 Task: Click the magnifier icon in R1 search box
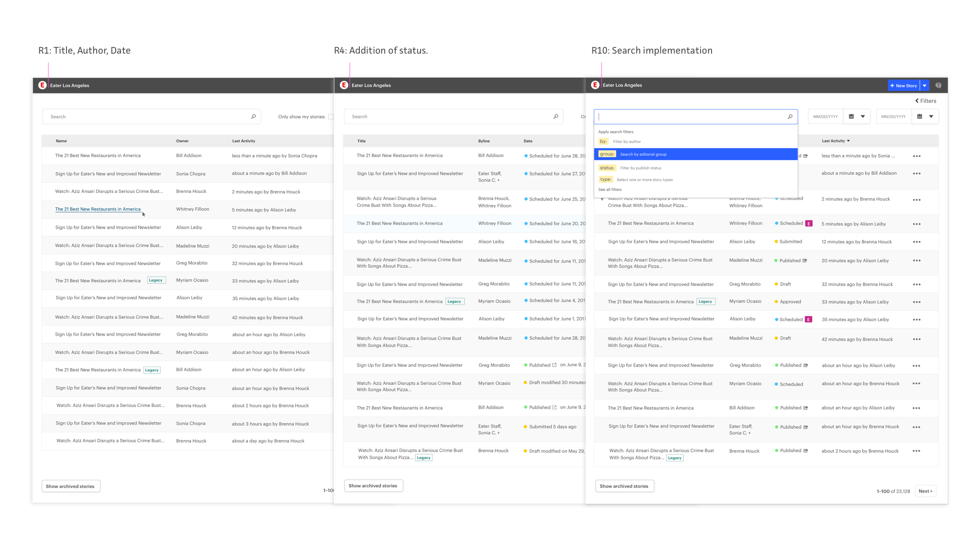[254, 116]
